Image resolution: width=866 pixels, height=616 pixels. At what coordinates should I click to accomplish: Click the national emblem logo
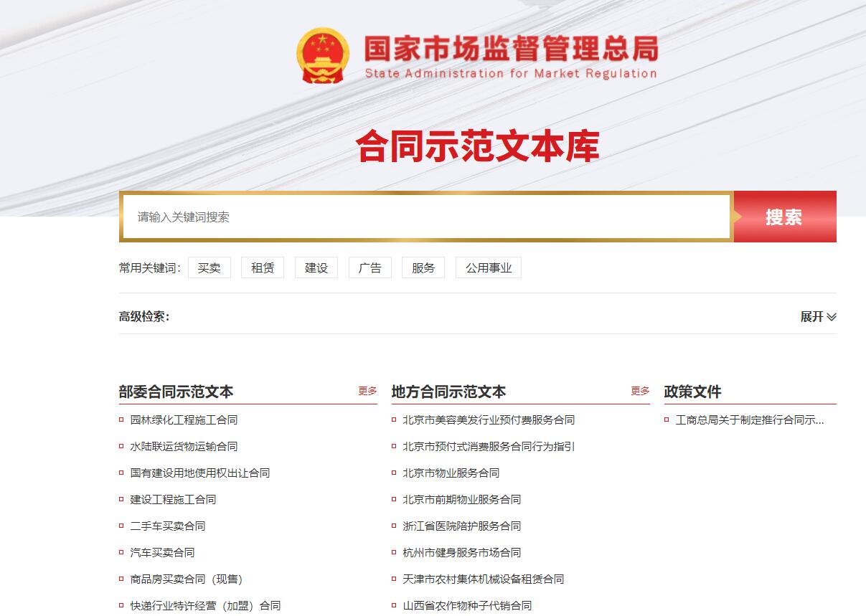coord(323,55)
